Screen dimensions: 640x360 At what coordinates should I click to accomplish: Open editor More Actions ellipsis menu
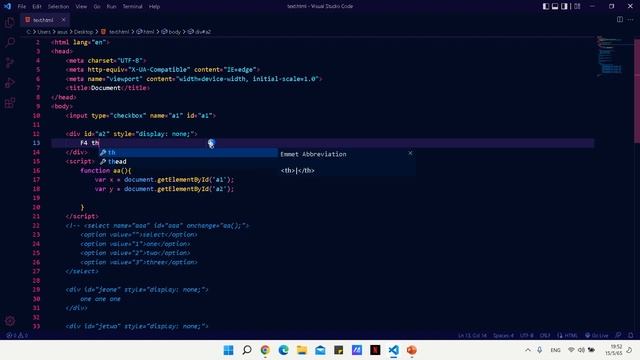[x=631, y=19]
